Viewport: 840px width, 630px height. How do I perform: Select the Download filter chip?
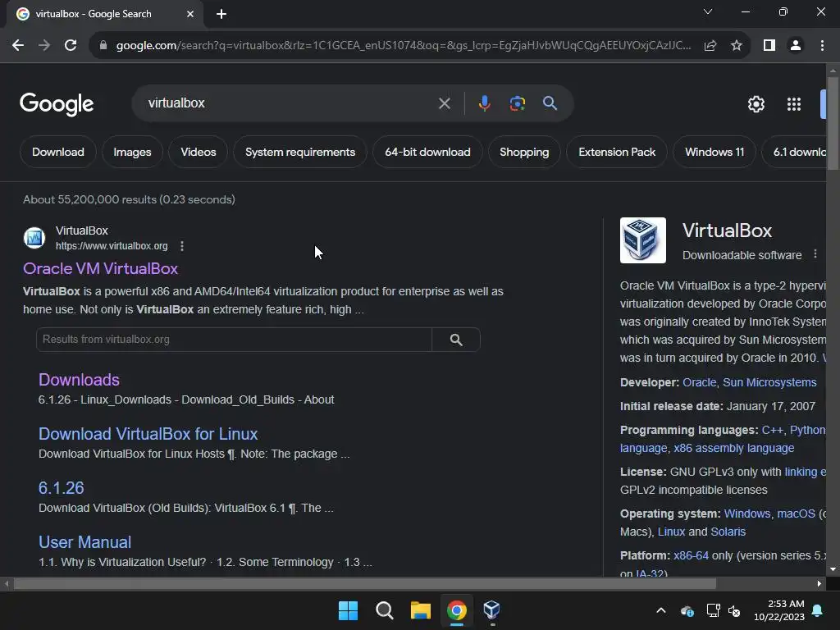tap(58, 152)
